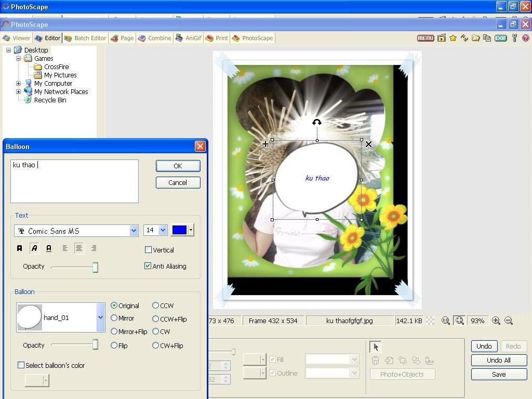Toggle italic text style in Balloon dialog
Viewport: 532px width, 399px height.
(34, 248)
